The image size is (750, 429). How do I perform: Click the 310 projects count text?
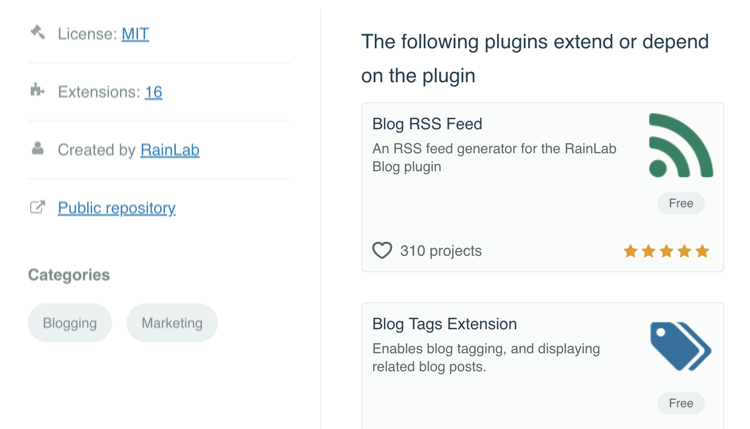[441, 251]
